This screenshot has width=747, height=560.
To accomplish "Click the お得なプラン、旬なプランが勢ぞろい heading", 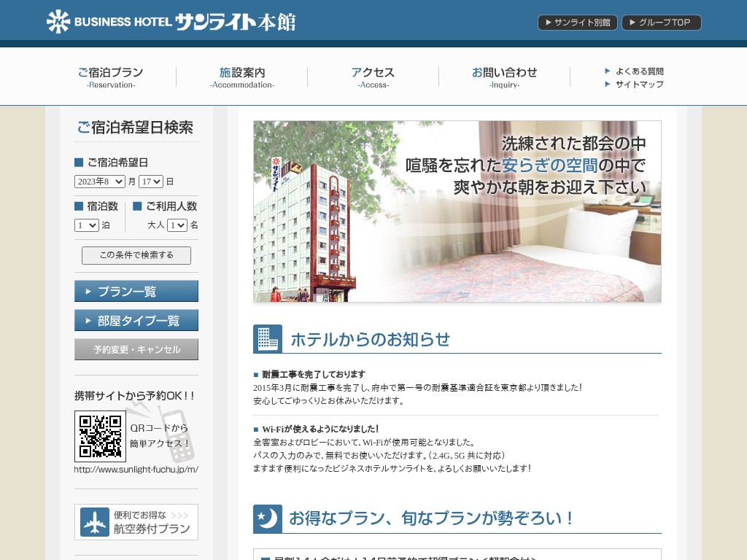I will coord(430,518).
